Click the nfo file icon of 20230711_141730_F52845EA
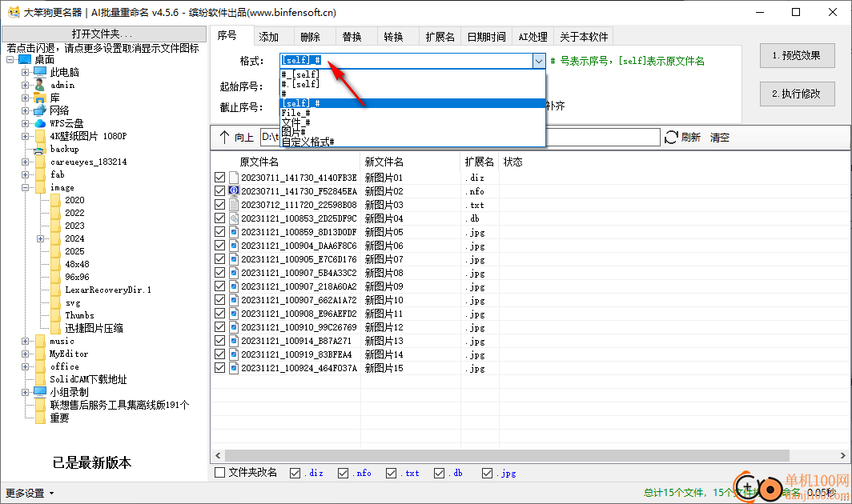 pos(234,191)
